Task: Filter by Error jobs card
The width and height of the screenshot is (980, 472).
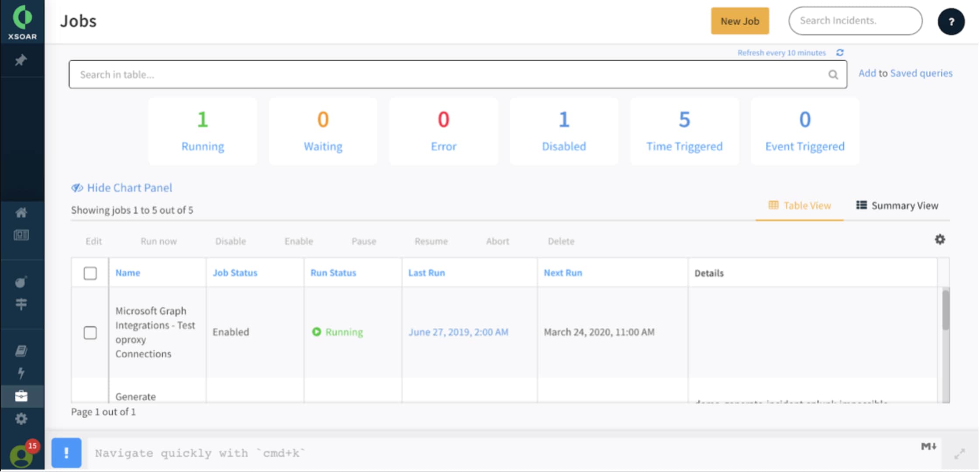Action: 444,131
